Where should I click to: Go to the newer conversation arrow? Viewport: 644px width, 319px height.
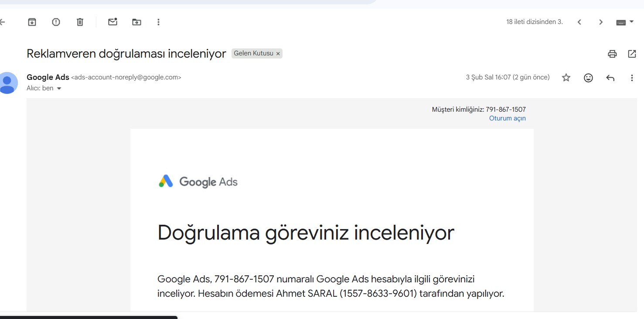(x=579, y=22)
